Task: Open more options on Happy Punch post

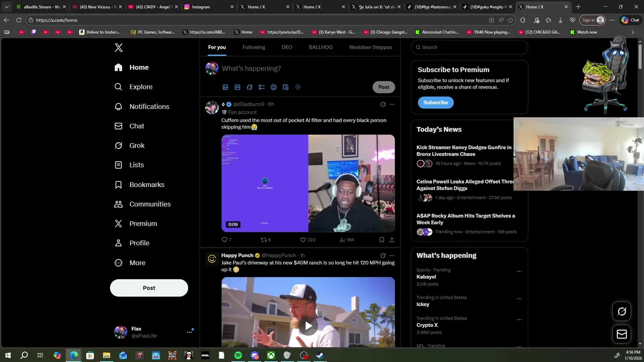Action: click(x=392, y=255)
